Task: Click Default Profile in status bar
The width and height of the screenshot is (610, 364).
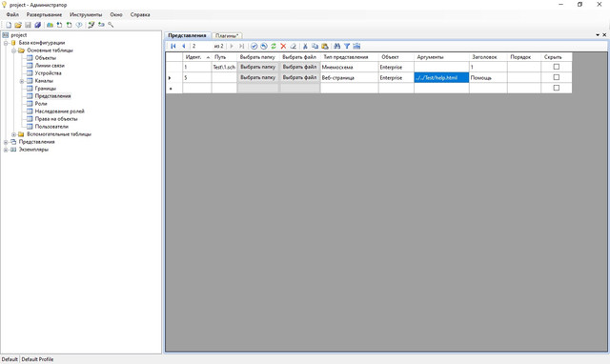Action: (37, 359)
